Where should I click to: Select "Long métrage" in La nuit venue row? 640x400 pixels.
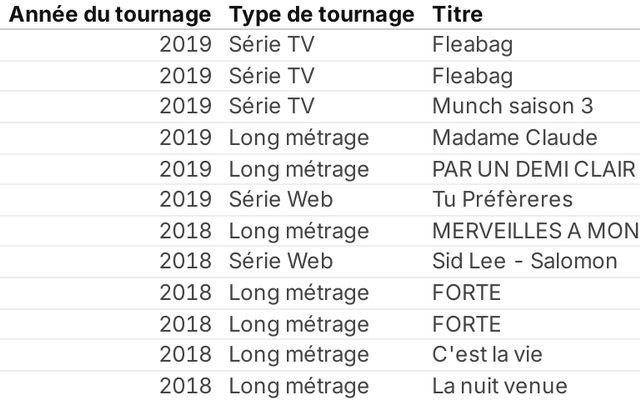tap(298, 386)
